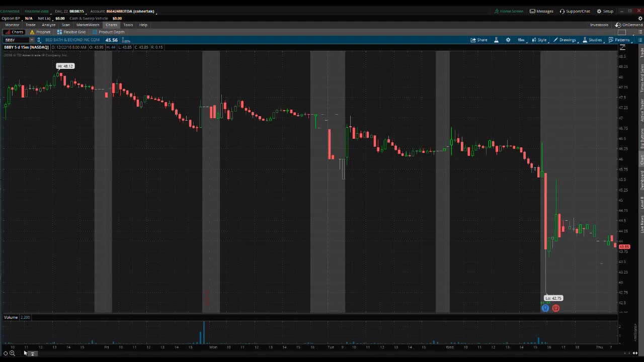Click the Connected status indicator

10,11
